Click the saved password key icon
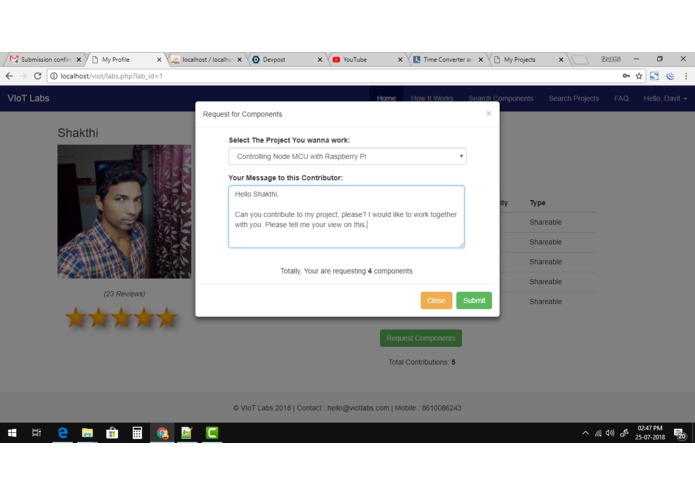The image size is (695, 494). click(626, 76)
